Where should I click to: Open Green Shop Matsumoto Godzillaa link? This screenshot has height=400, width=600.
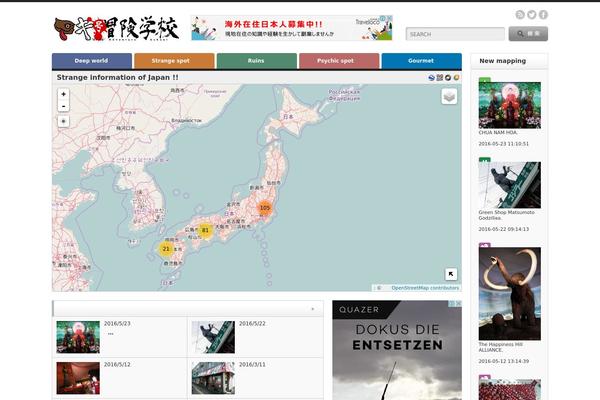tap(506, 215)
